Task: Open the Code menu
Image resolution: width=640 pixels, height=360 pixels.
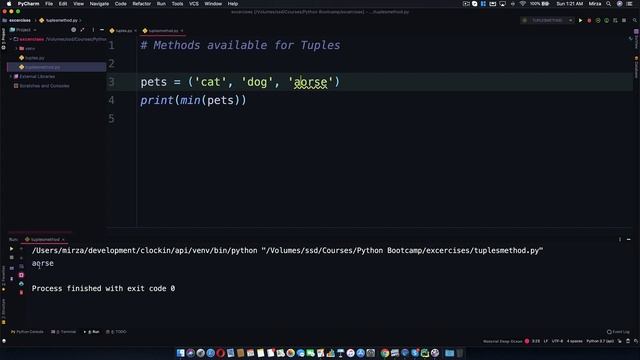Action: pyautogui.click(x=120, y=4)
